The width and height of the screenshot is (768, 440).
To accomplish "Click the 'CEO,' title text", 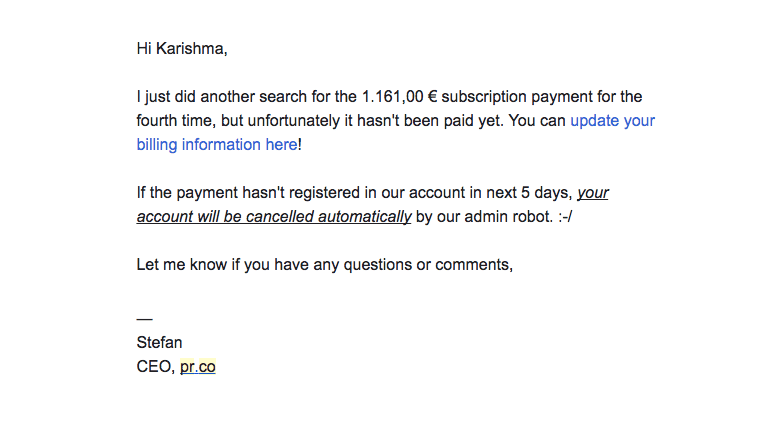I will click(x=156, y=367).
